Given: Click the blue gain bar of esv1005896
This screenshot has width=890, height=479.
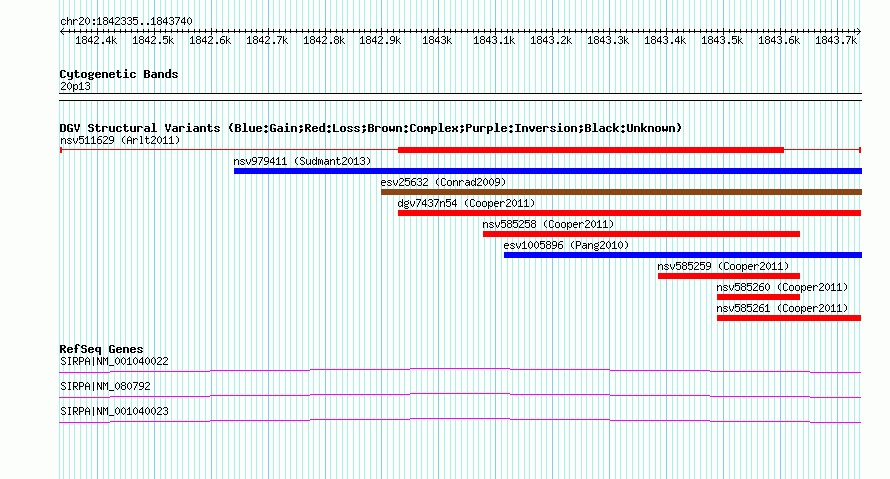Looking at the screenshot, I should (x=683, y=255).
